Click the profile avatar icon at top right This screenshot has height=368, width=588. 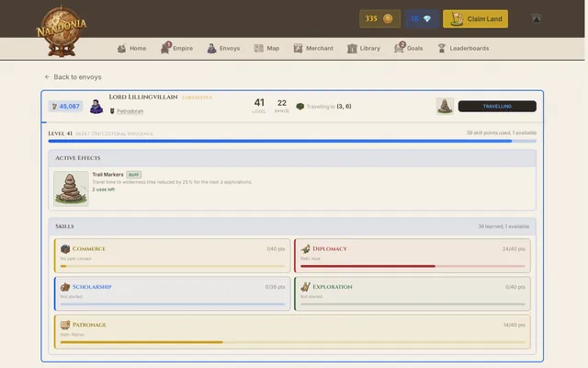click(537, 18)
